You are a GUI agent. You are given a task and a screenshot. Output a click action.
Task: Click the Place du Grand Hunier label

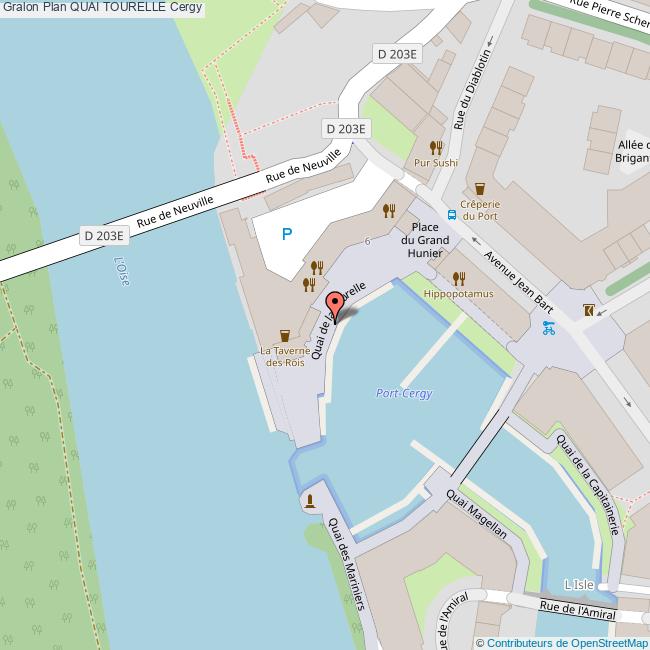pyautogui.click(x=425, y=240)
